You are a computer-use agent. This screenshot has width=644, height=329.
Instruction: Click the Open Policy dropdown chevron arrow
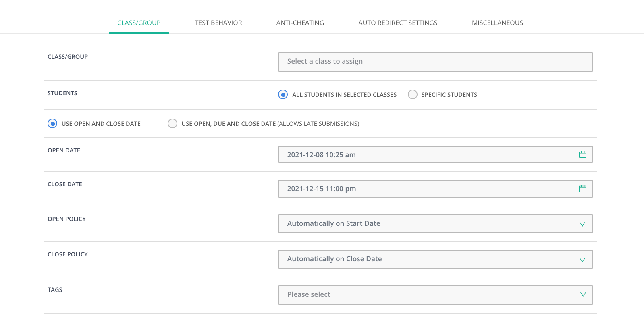[582, 224]
